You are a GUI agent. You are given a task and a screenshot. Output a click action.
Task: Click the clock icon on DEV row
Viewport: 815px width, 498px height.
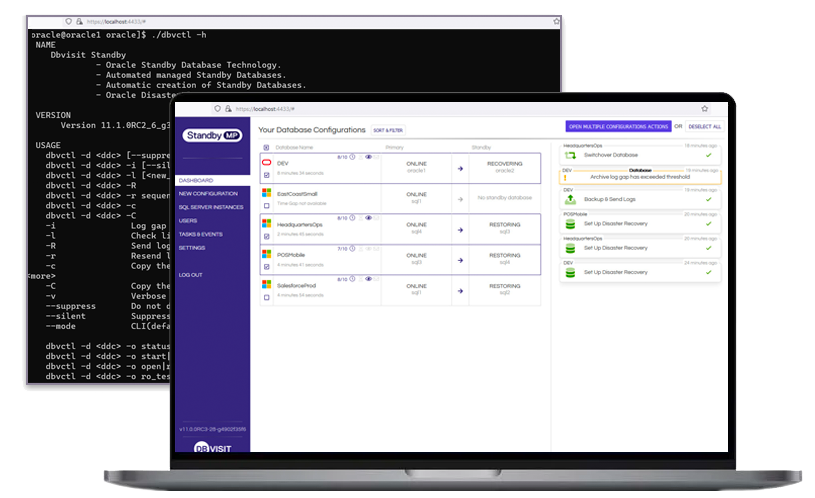point(352,157)
